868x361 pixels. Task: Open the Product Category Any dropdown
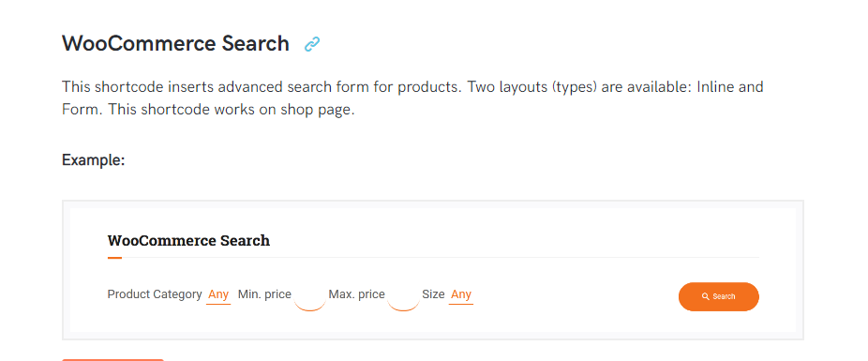tap(218, 295)
